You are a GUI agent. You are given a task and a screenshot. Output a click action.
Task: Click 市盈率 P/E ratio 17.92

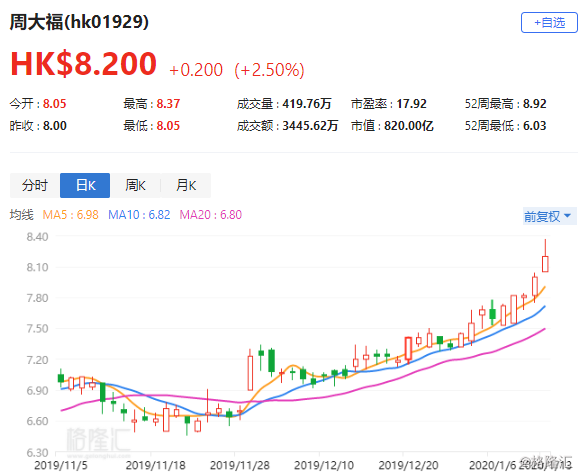[x=411, y=104]
